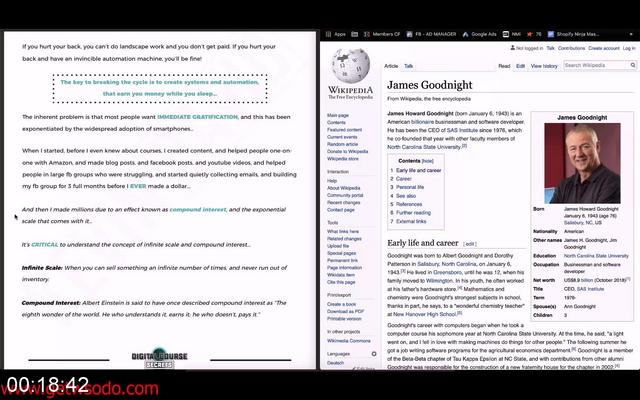
Task: Open Special pages tool link
Action: [x=341, y=253]
